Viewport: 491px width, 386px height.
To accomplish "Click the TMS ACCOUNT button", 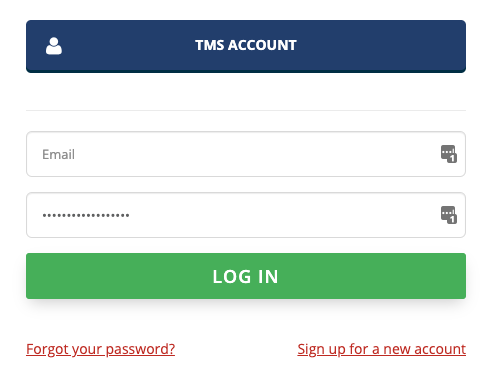I will (246, 46).
